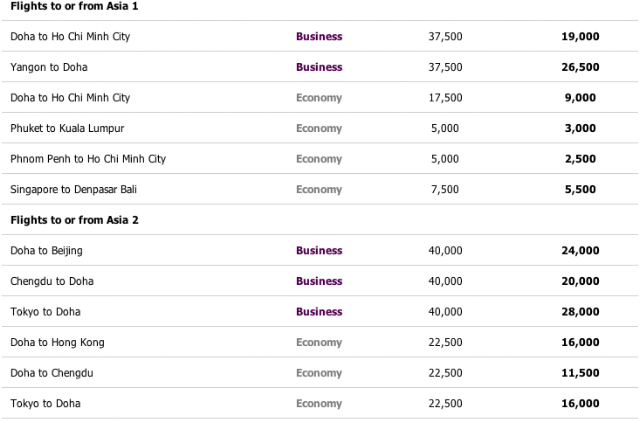
Task: Click the Business label for Yangon to Doha
Action: pyautogui.click(x=319, y=67)
